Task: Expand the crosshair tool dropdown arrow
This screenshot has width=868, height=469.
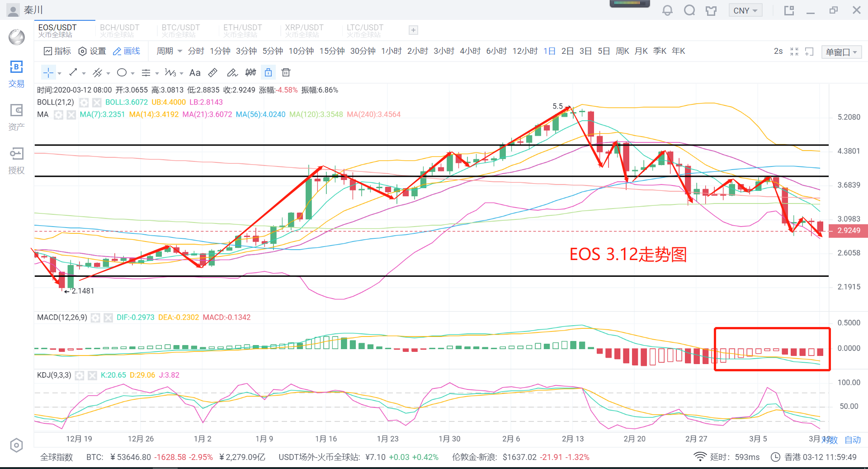Action: [x=59, y=73]
